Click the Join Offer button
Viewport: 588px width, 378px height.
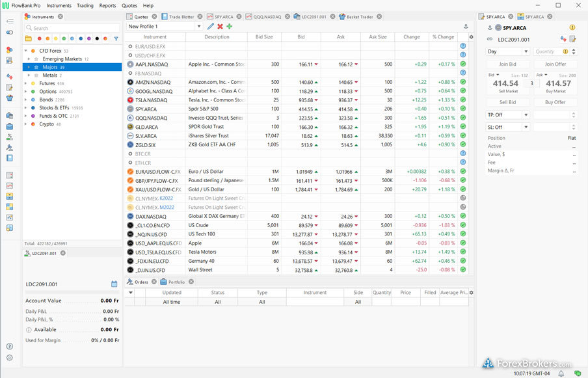tap(555, 64)
